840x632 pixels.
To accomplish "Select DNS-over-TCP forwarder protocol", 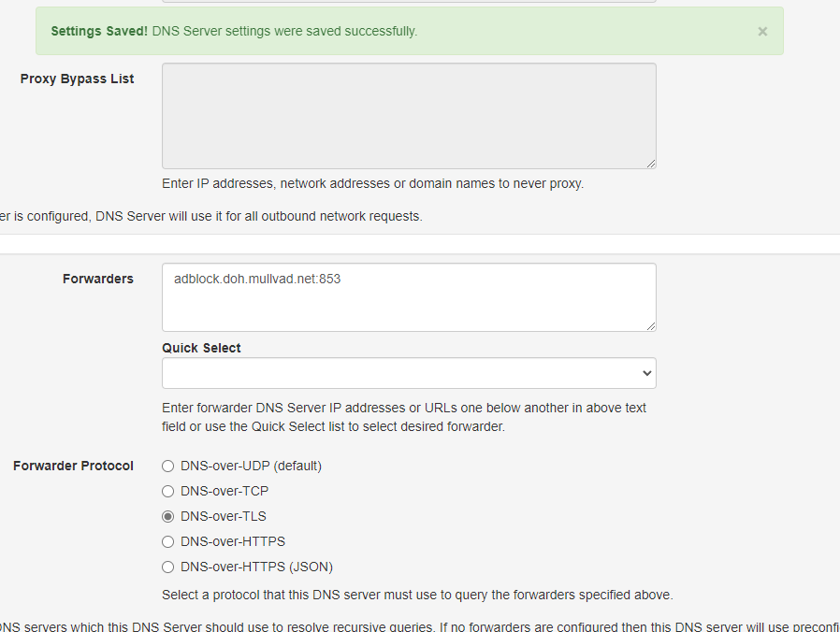I will [x=167, y=491].
